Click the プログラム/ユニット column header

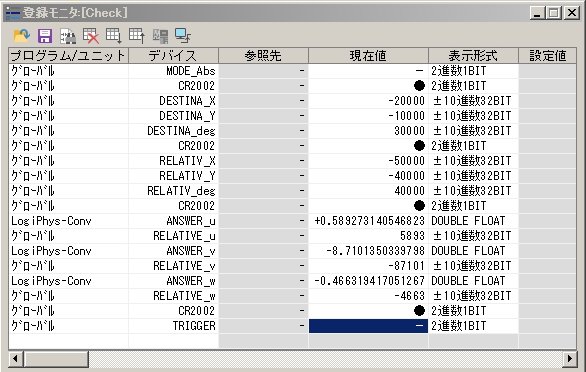click(x=68, y=56)
